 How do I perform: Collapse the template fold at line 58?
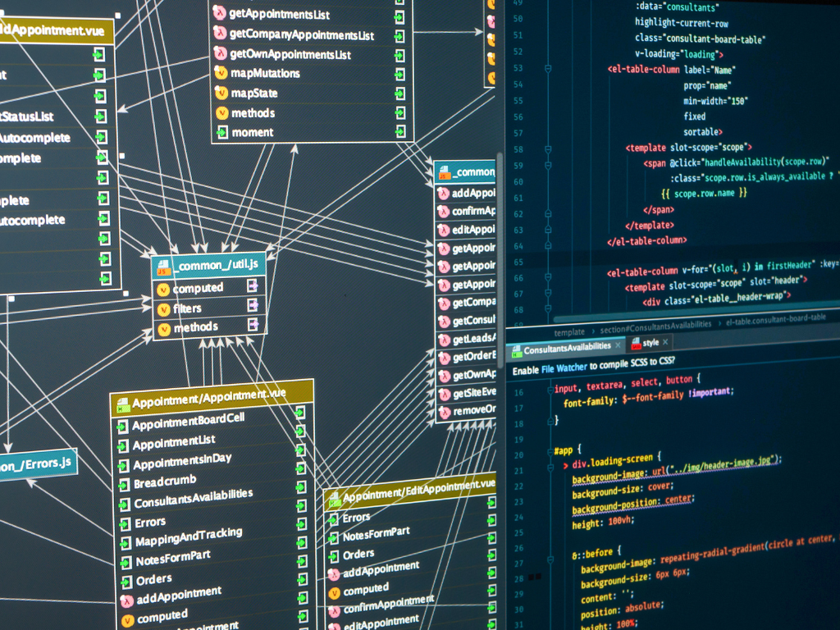[547, 148]
